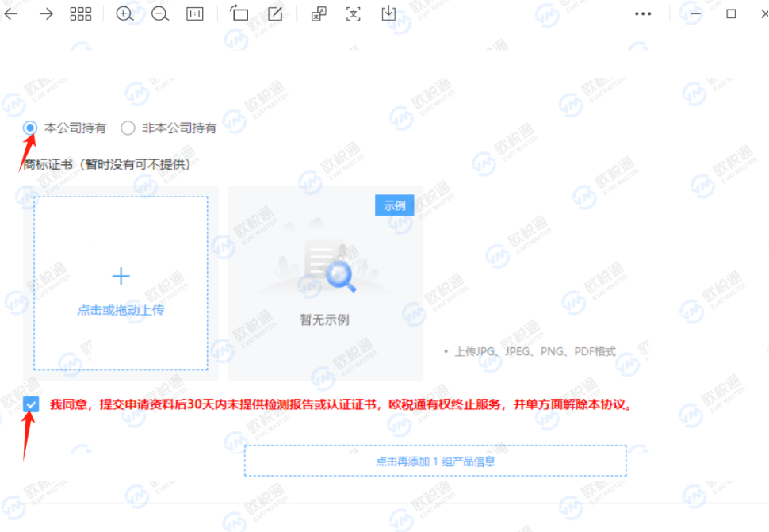Zoom out with the magnifier minus icon
The image size is (769, 532).
159,13
